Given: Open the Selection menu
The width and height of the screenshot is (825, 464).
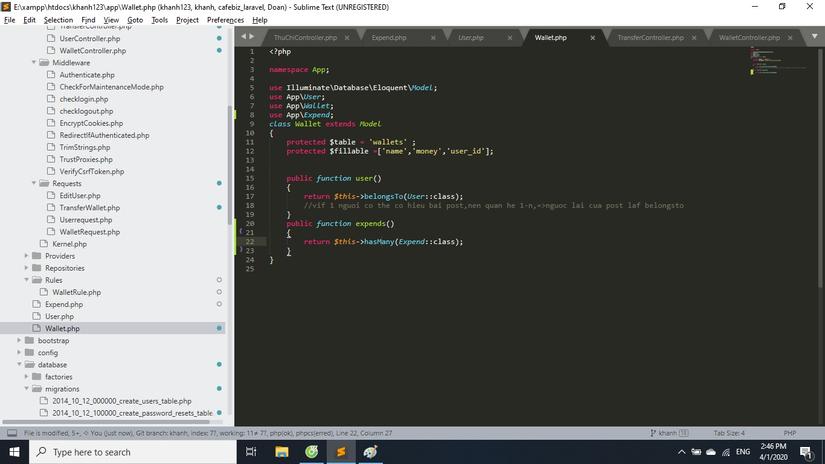Looking at the screenshot, I should tap(58, 20).
